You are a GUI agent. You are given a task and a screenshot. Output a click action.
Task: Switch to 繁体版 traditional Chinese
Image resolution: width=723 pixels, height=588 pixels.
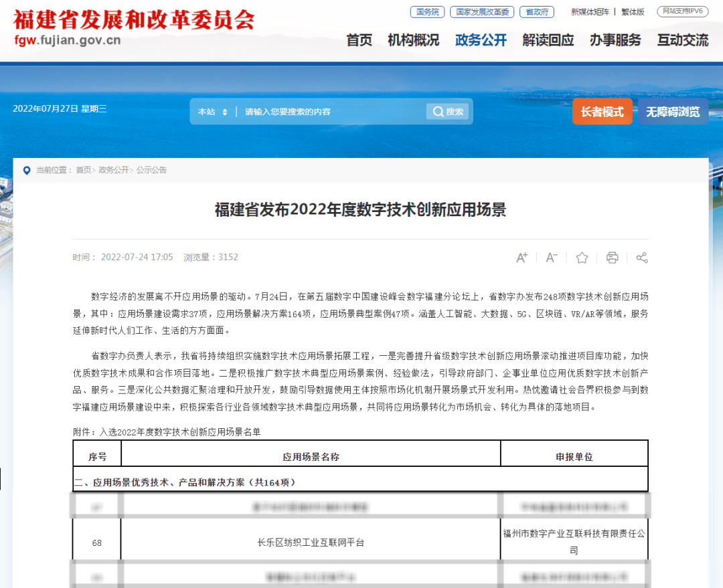633,12
